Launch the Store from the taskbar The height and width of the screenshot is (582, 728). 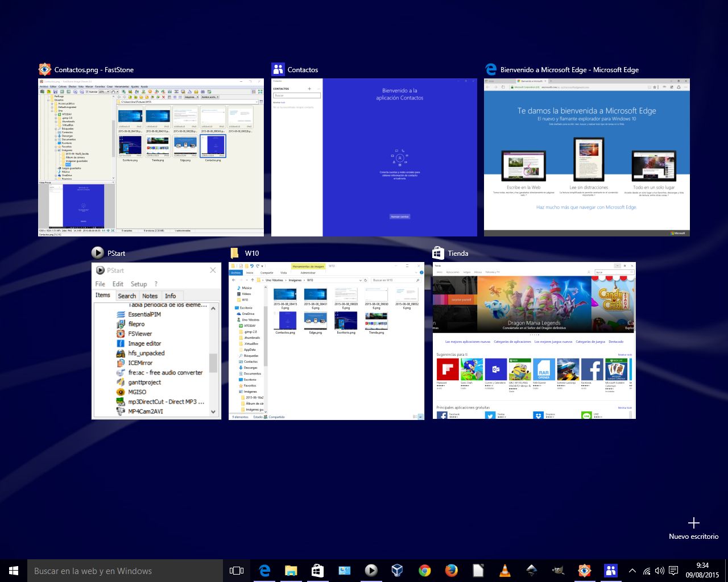(x=317, y=571)
